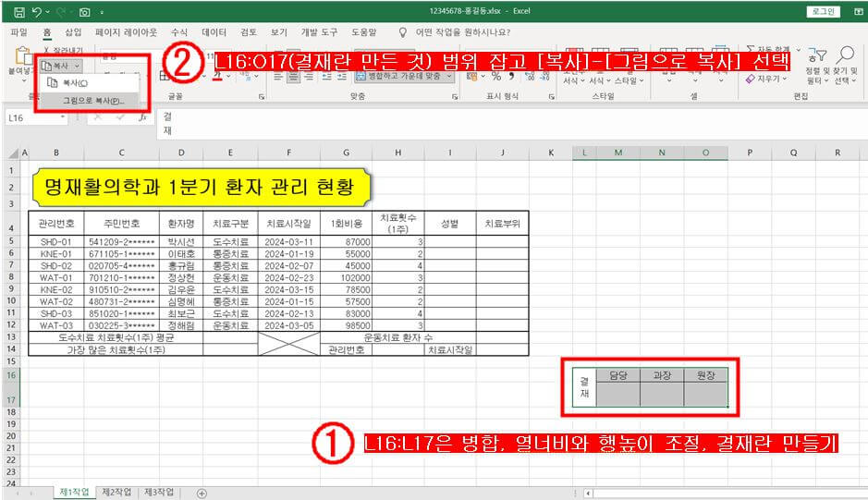Select column M header

click(617, 152)
